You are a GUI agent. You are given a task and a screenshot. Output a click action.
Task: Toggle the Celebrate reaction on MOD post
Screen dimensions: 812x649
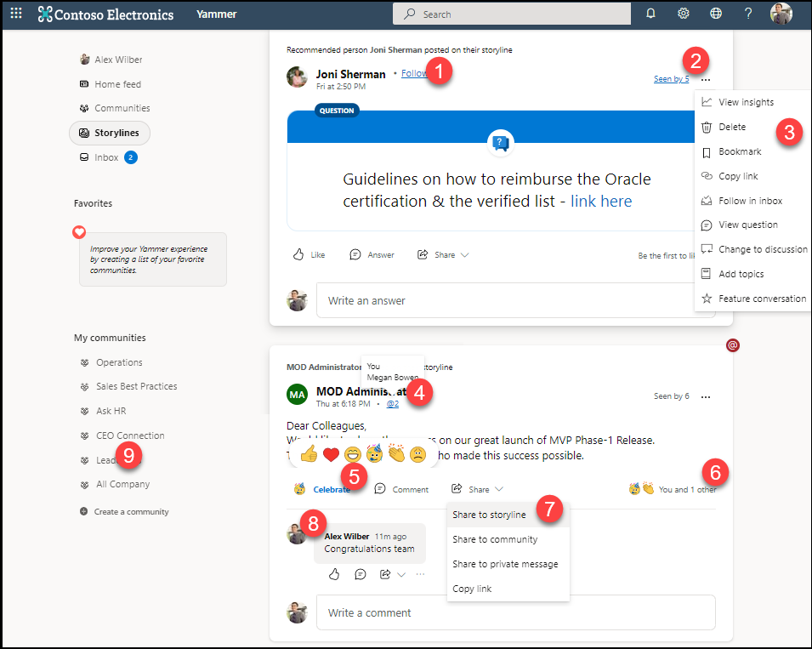[x=322, y=489]
